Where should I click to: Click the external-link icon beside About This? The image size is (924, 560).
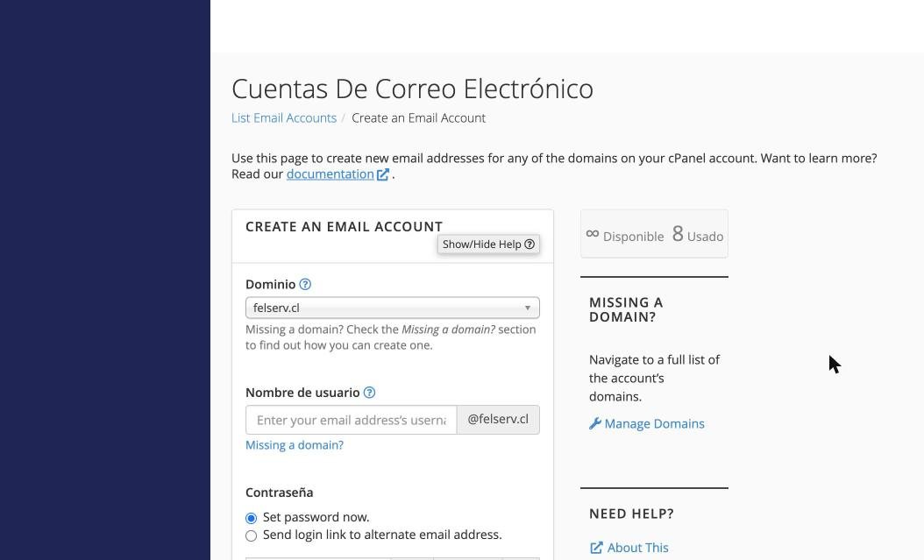[x=596, y=548]
